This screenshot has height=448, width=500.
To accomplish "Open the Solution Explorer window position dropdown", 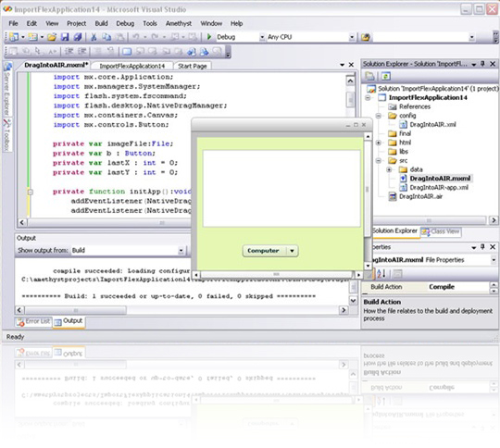I will 474,65.
